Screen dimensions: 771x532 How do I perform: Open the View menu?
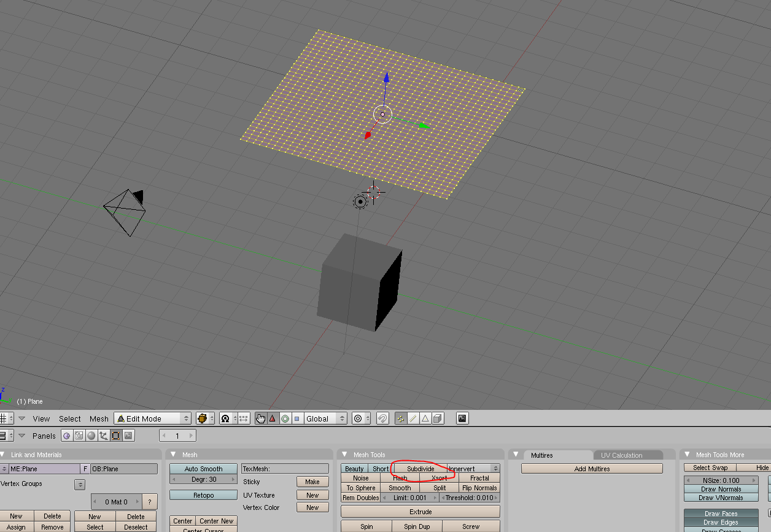tap(41, 418)
